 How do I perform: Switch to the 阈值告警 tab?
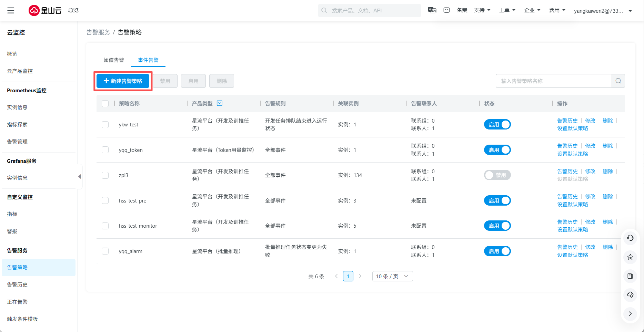[x=113, y=60]
